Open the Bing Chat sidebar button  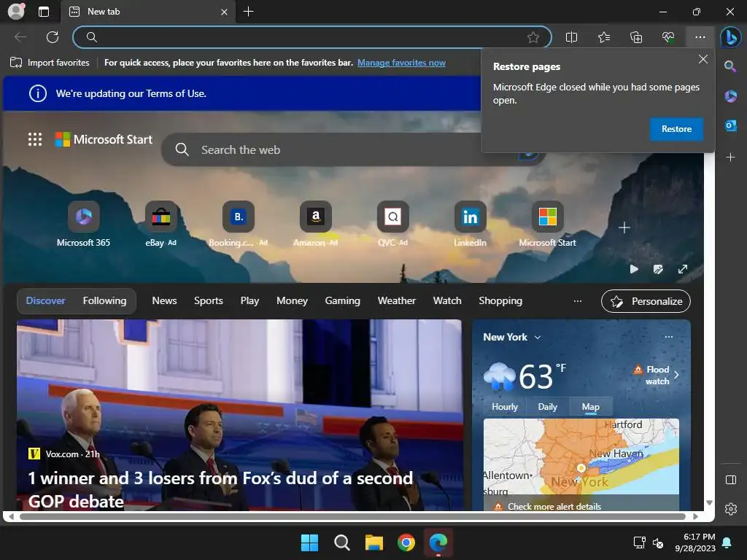(x=730, y=37)
